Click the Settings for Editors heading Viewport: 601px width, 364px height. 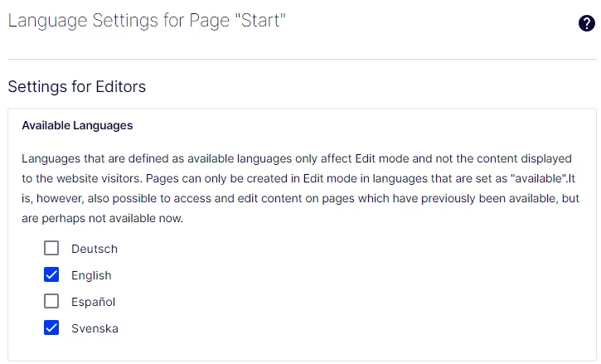tap(76, 87)
